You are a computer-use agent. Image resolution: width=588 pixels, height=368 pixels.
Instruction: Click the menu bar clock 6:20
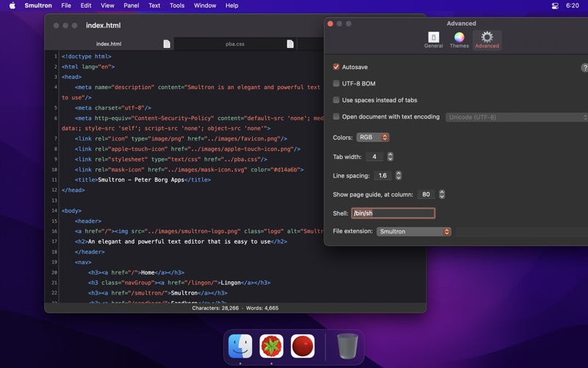click(573, 6)
